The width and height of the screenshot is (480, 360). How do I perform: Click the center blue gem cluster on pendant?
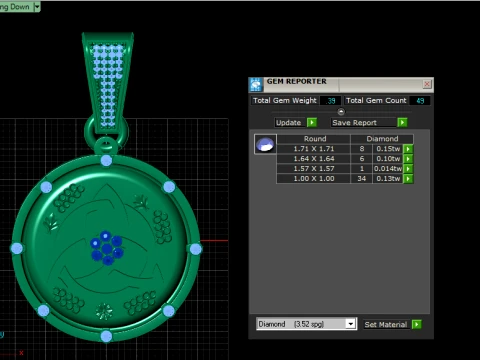click(107, 248)
